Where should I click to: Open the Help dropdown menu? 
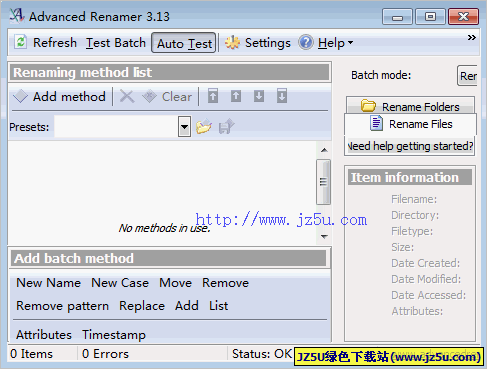(x=335, y=43)
